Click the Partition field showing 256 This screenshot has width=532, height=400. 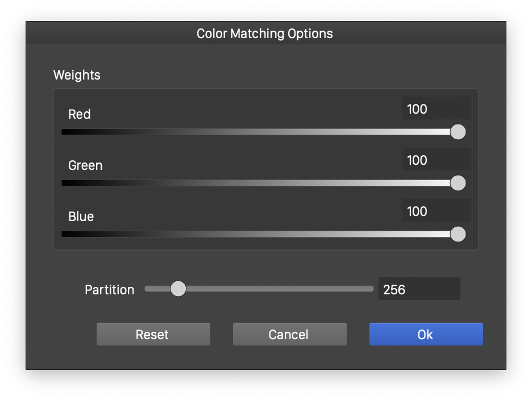[x=419, y=289]
